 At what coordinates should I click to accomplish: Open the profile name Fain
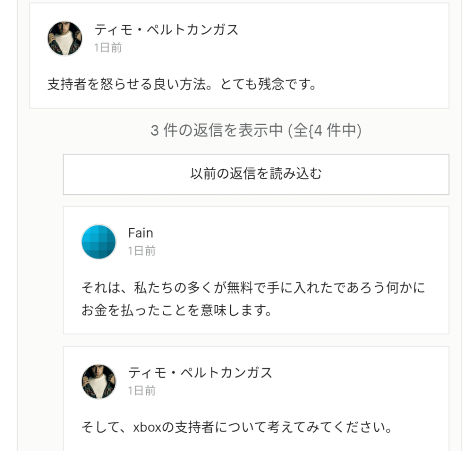(141, 233)
